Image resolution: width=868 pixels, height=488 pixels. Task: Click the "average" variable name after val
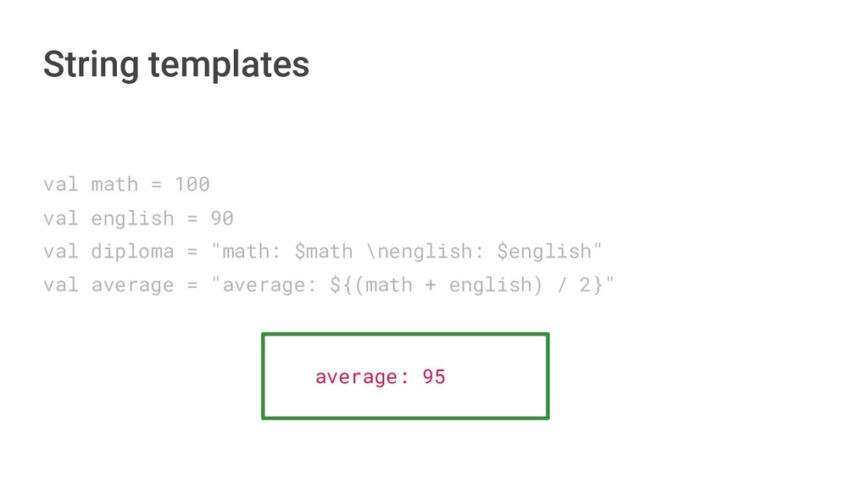[x=132, y=285]
